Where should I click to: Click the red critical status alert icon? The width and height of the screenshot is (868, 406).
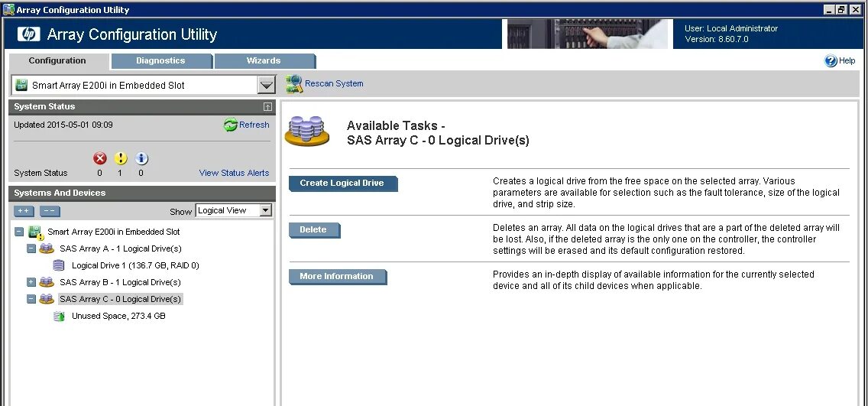point(99,159)
